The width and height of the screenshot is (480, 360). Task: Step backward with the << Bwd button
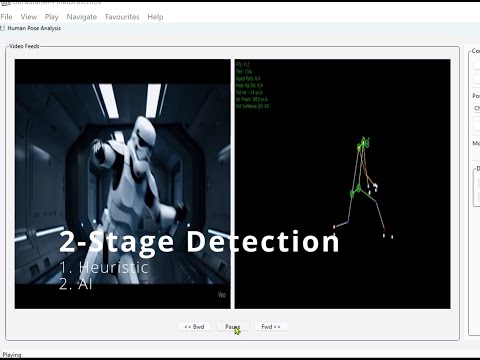194,327
